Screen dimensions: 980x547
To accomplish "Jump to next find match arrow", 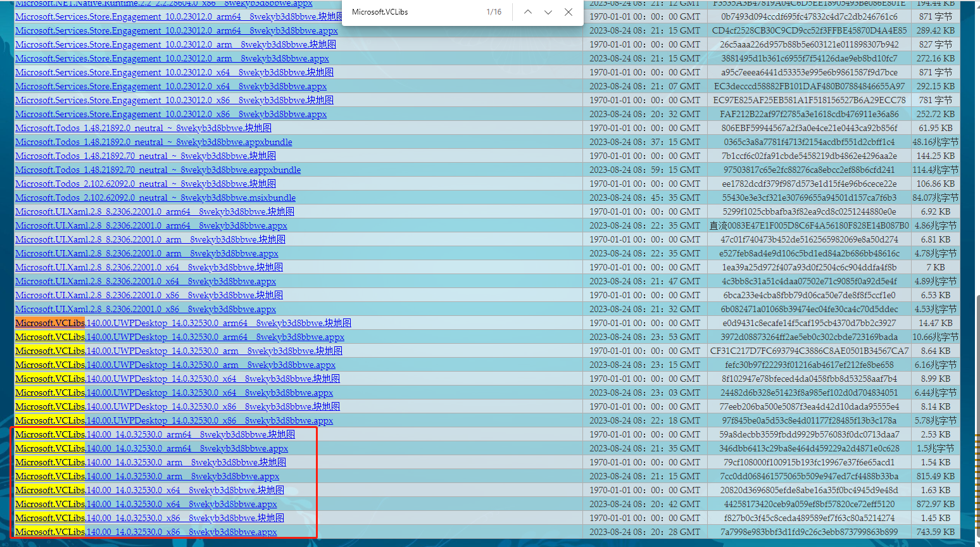I will 548,12.
